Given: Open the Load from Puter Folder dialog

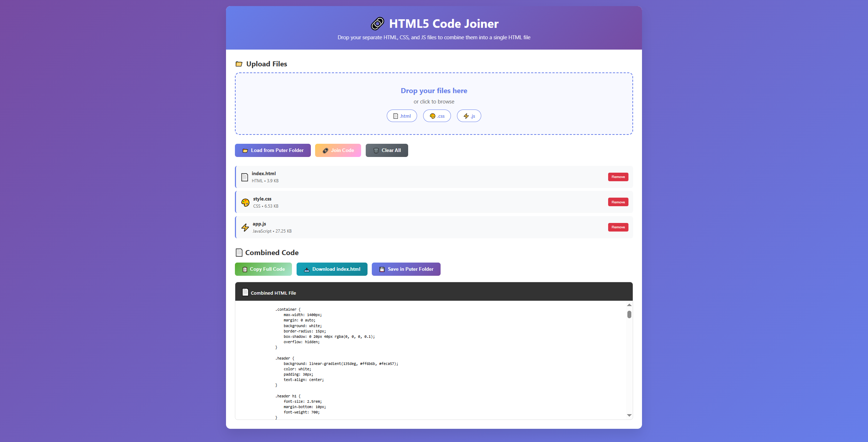Looking at the screenshot, I should click(273, 150).
